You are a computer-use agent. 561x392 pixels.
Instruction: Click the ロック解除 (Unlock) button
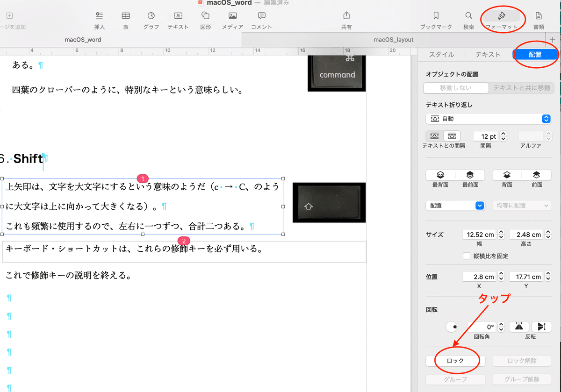click(x=522, y=361)
